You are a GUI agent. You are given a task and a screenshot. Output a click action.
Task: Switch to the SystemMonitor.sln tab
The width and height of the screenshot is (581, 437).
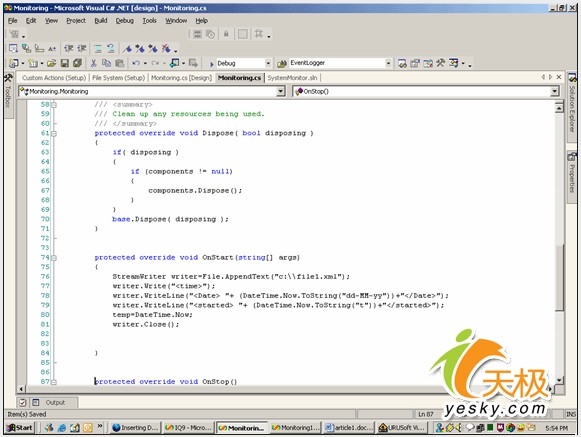[x=292, y=78]
